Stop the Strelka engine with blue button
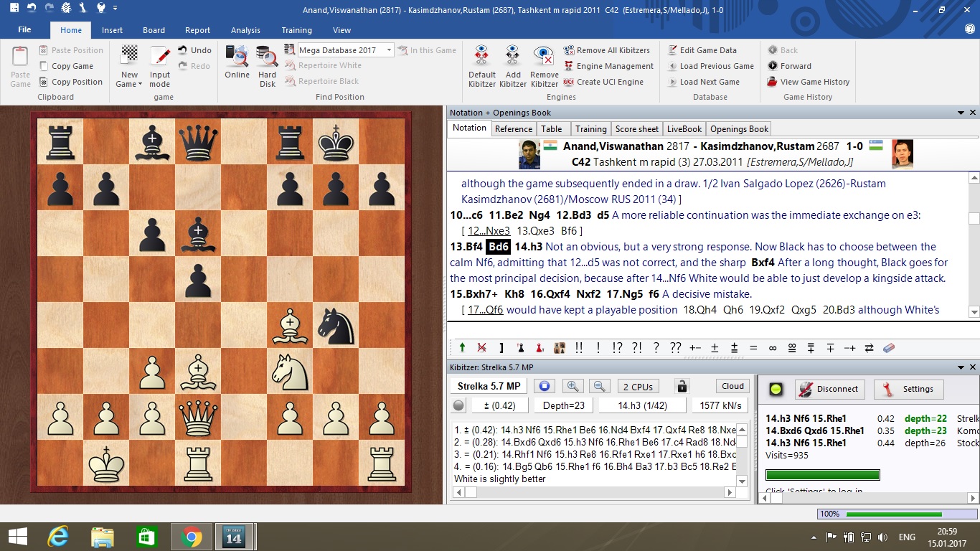Viewport: 980px width, 551px height. tap(545, 386)
